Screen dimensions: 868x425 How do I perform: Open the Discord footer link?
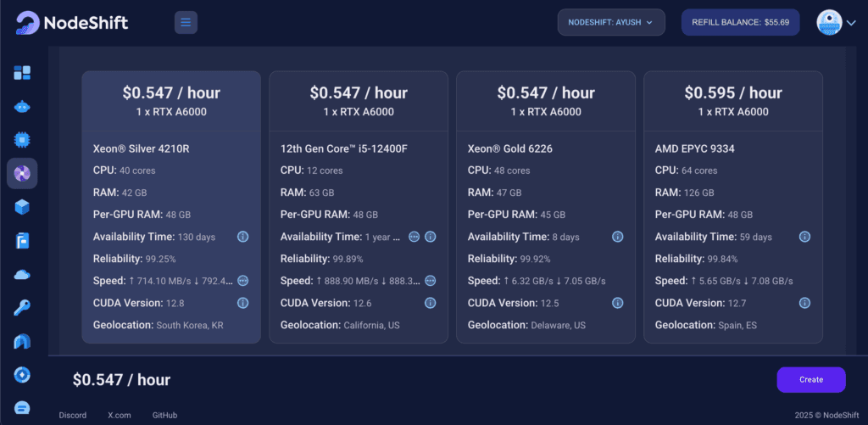73,415
